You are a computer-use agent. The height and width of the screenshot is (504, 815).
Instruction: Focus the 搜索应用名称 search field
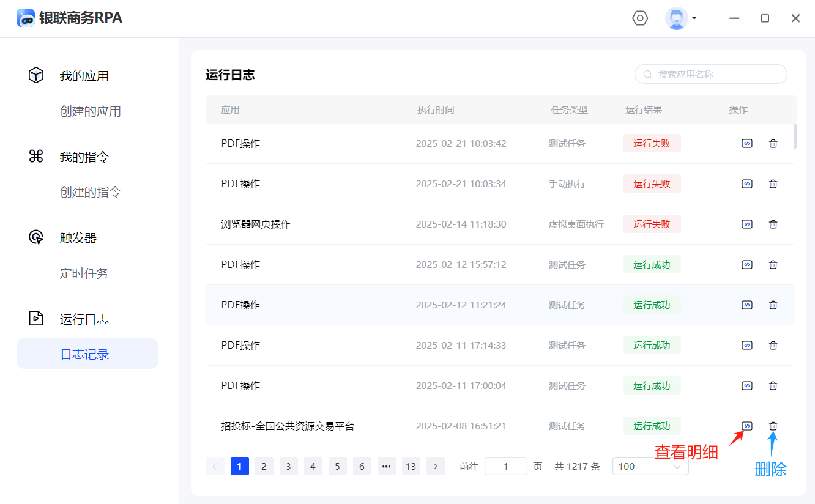[716, 75]
